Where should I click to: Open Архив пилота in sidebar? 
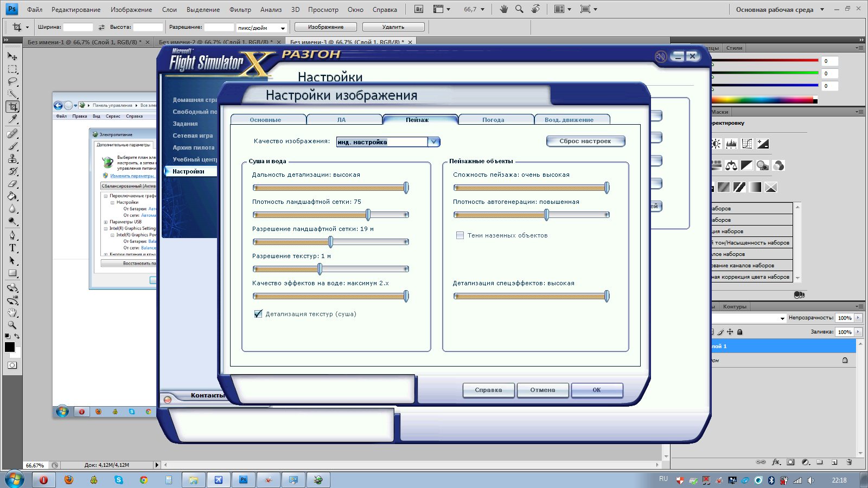[x=194, y=147]
